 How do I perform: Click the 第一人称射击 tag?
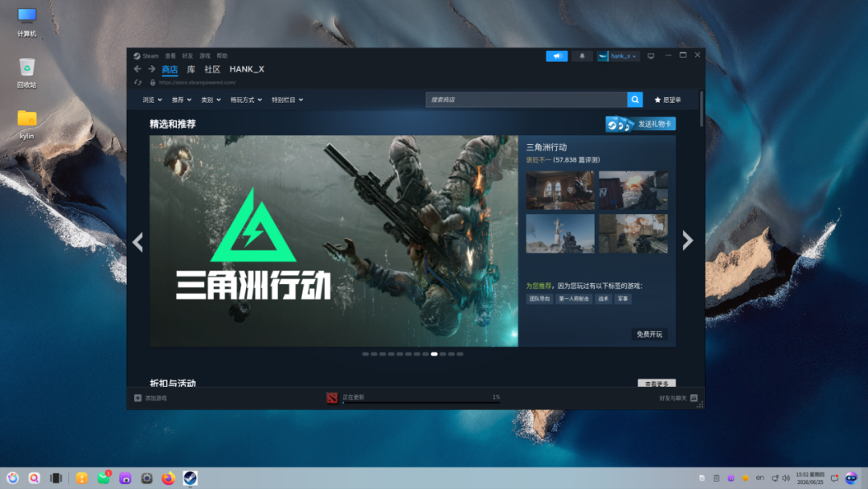(574, 299)
